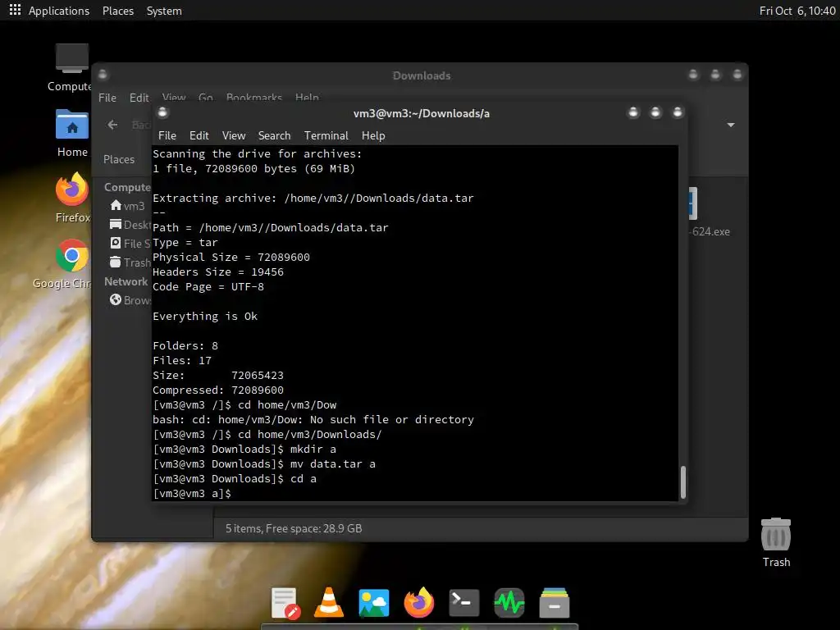840x630 pixels.
Task: Click the 'Code Page = UTF-8' line
Action: [208, 286]
